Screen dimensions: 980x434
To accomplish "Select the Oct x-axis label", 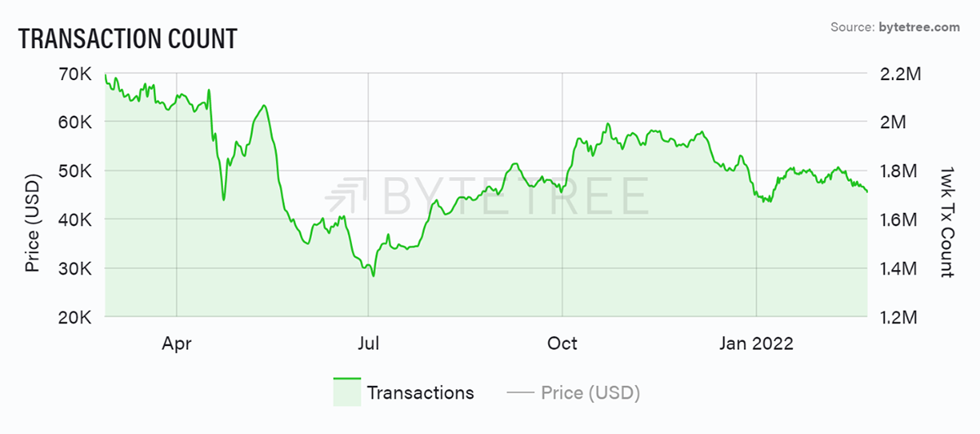I will pyautogui.click(x=562, y=343).
